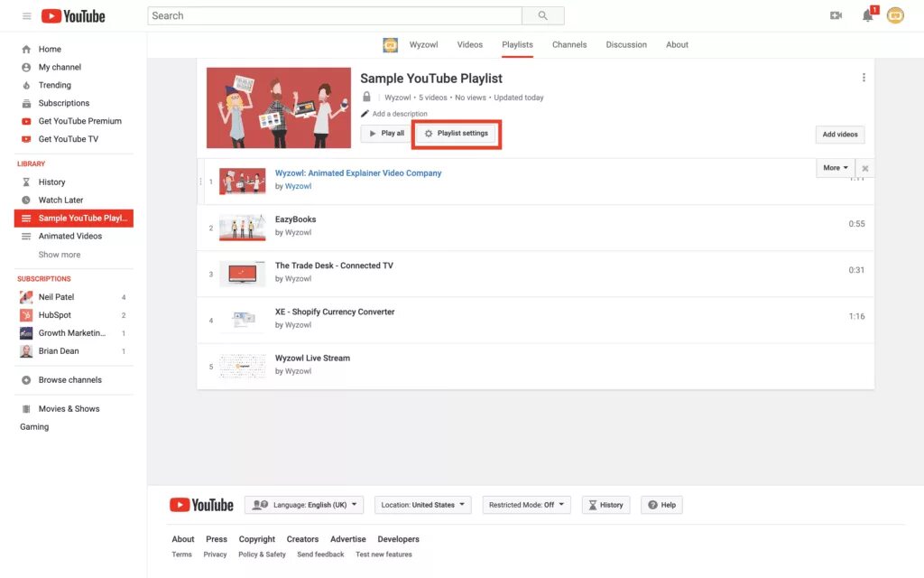Click footer Help button

click(661, 505)
